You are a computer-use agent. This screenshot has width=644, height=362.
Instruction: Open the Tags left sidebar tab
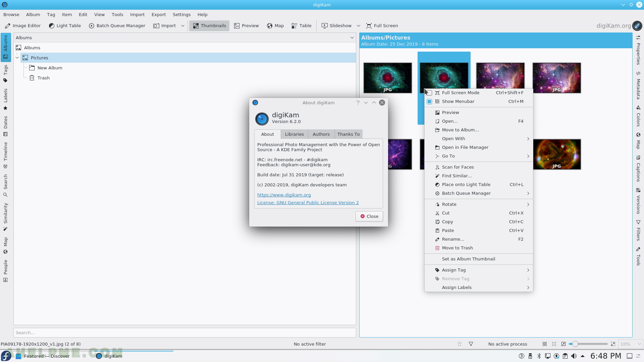(5, 74)
